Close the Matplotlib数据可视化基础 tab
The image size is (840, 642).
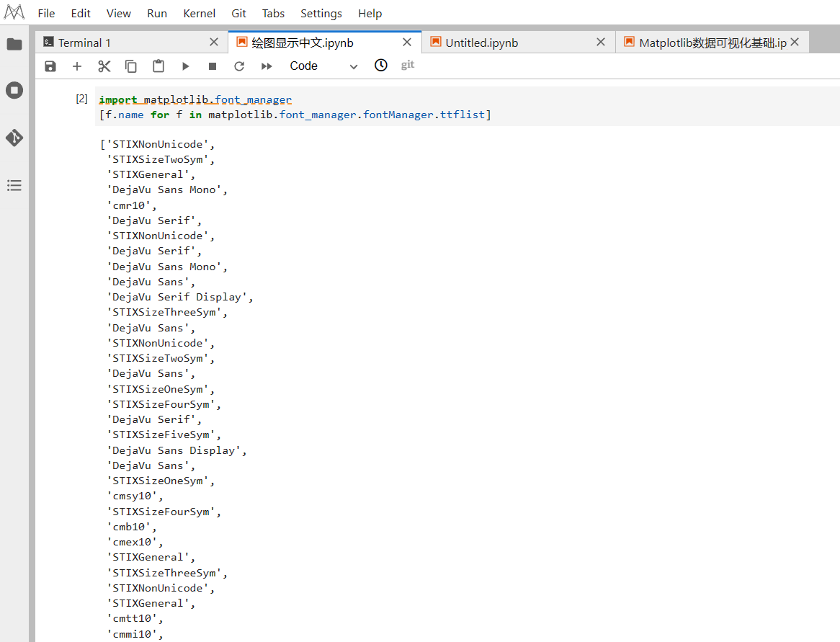coord(795,43)
